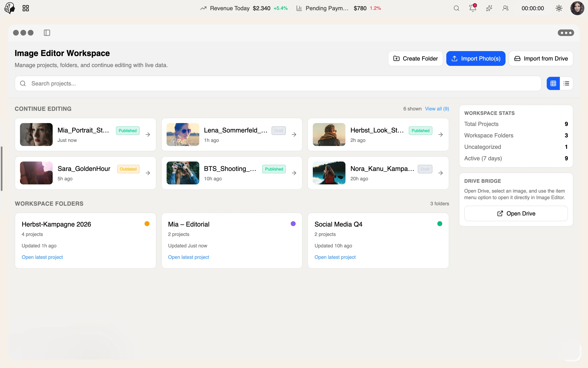Image resolution: width=588 pixels, height=368 pixels.
Task: Click BTS_Shooting camera thumbnail
Action: click(x=183, y=173)
